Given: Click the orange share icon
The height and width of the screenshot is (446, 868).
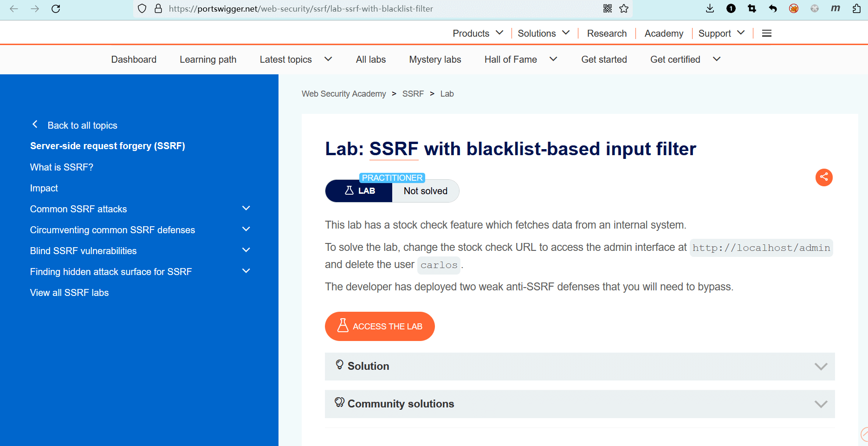Looking at the screenshot, I should [824, 177].
